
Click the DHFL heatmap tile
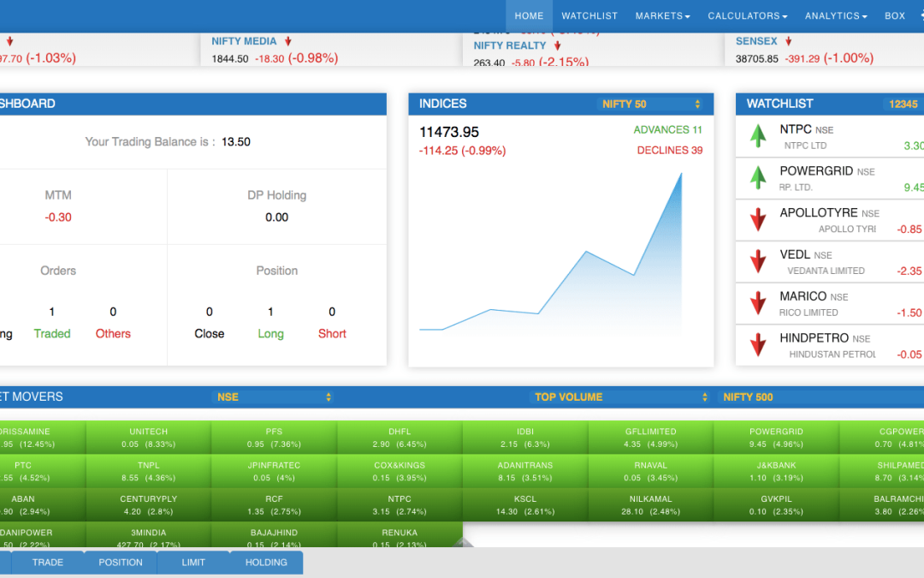(x=400, y=438)
